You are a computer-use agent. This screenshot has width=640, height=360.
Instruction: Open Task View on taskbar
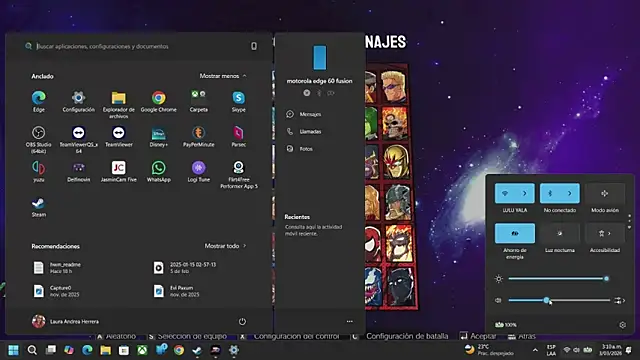(x=51, y=350)
